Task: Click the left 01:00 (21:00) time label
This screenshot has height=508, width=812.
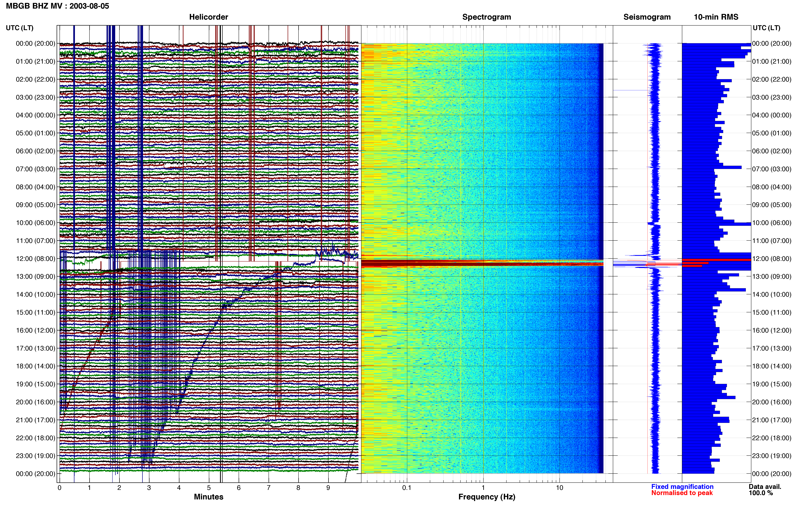Action: coord(36,61)
